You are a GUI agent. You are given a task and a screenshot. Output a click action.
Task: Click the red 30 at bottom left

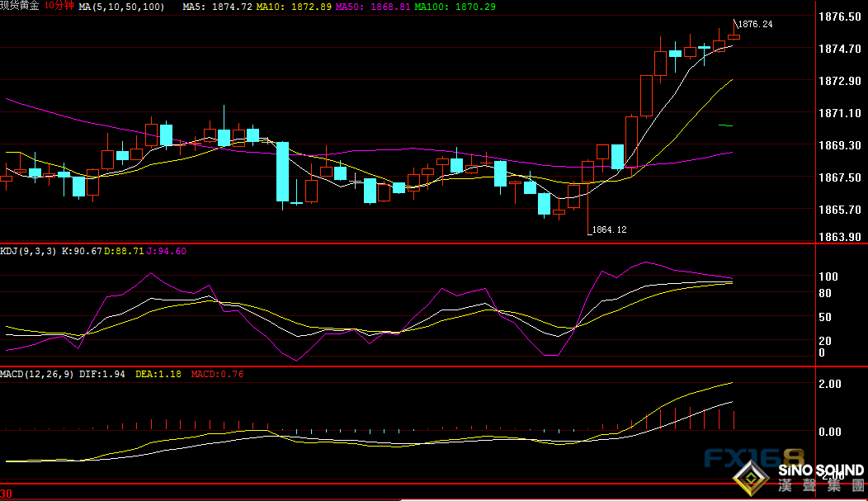(x=6, y=494)
